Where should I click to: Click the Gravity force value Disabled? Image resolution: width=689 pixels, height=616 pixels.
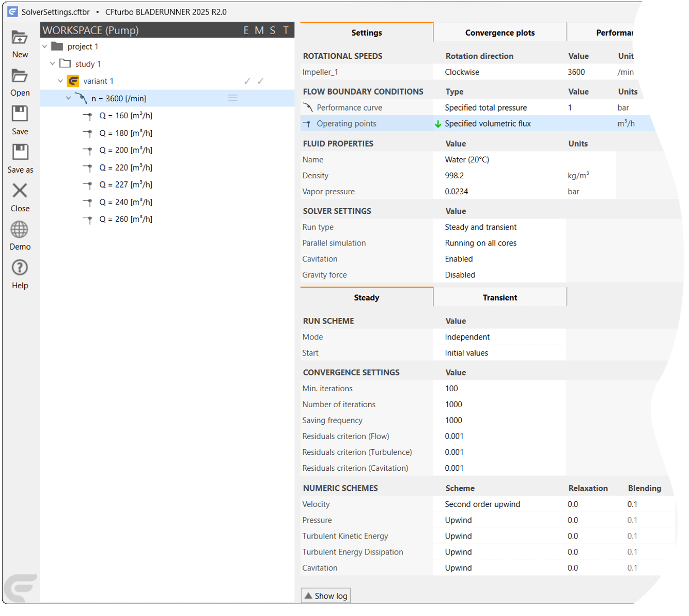pyautogui.click(x=460, y=275)
